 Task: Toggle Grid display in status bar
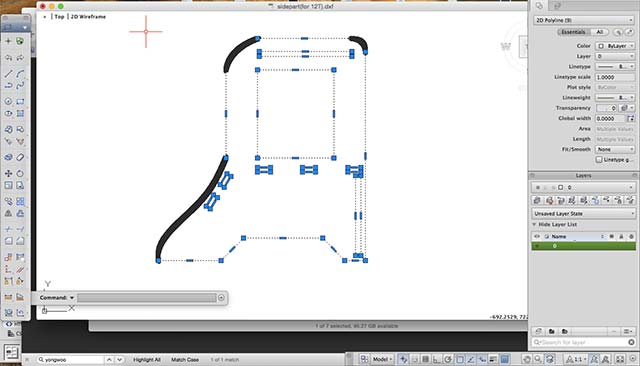pyautogui.click(x=425, y=359)
